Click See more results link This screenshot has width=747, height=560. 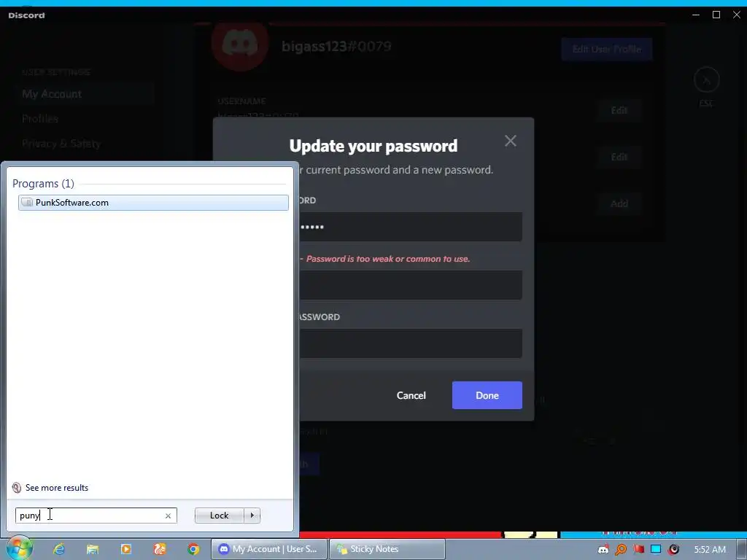point(57,488)
